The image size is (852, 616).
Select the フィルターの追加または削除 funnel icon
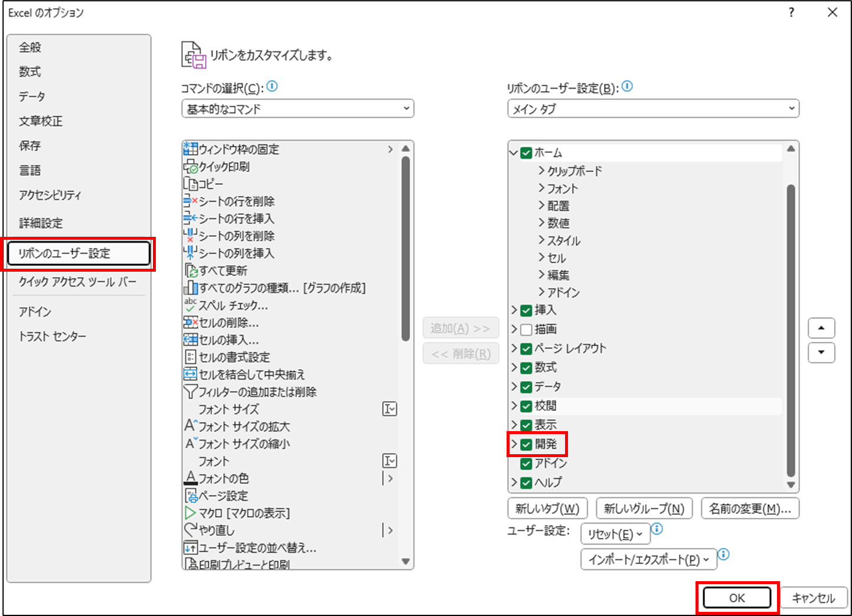coord(190,392)
